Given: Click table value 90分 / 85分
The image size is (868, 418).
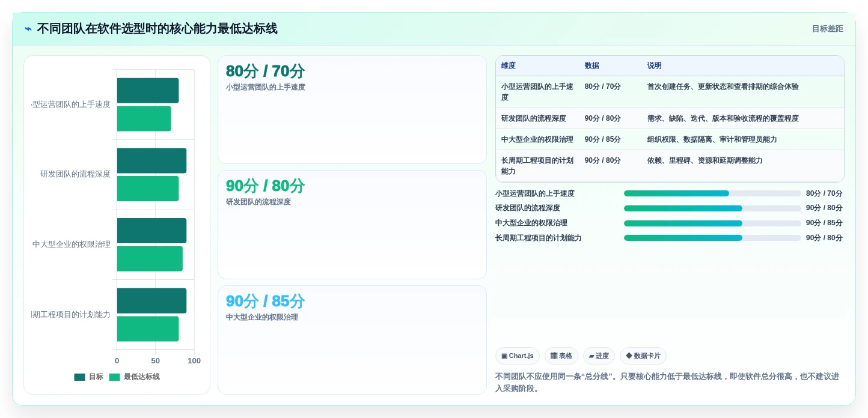Looking at the screenshot, I should tap(602, 140).
